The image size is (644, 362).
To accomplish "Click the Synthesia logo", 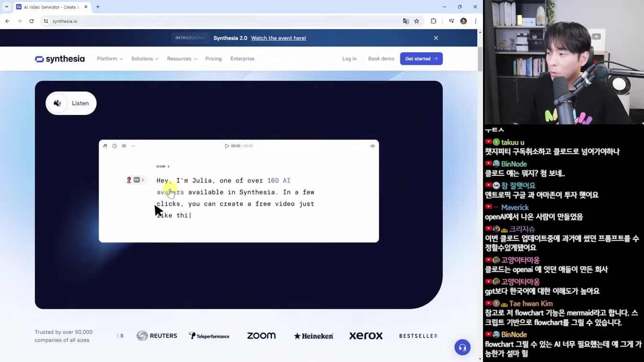I will pyautogui.click(x=60, y=59).
